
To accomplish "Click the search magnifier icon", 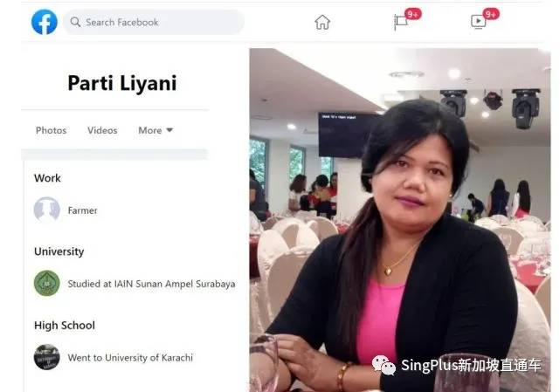I will point(75,22).
